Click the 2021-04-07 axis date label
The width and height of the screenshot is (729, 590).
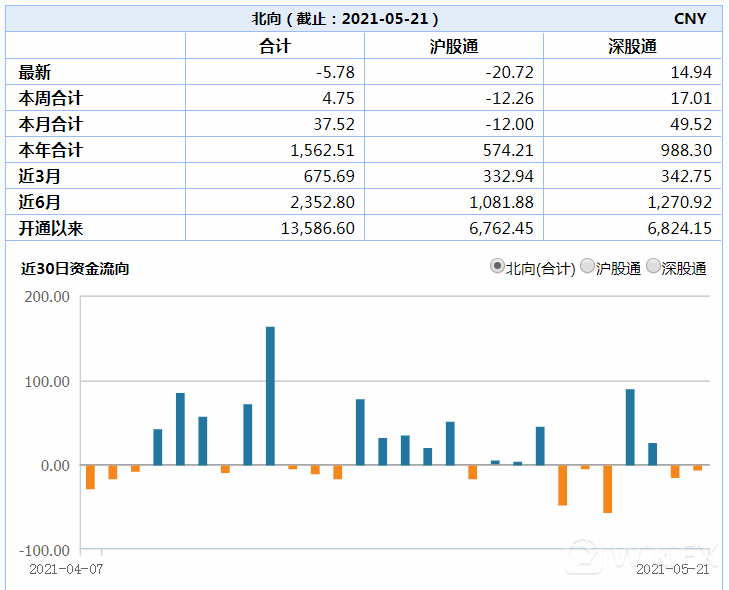point(65,568)
